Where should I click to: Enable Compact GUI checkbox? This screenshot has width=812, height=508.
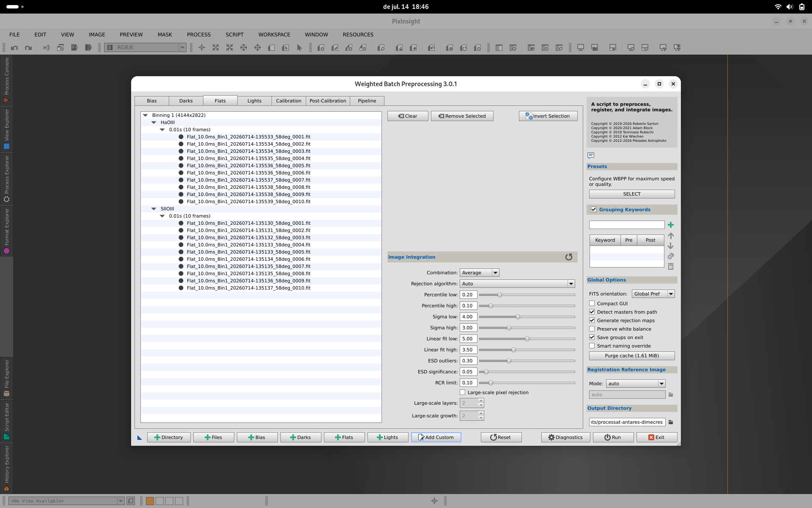[x=592, y=304]
